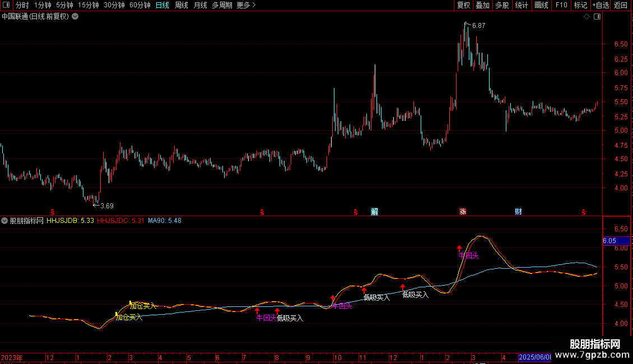
Task: Click the 财 financial report marker
Action: click(518, 212)
